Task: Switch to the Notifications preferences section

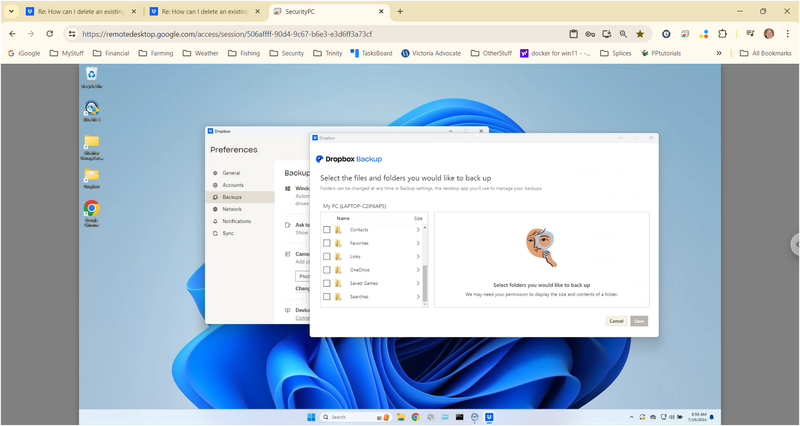Action: click(236, 221)
